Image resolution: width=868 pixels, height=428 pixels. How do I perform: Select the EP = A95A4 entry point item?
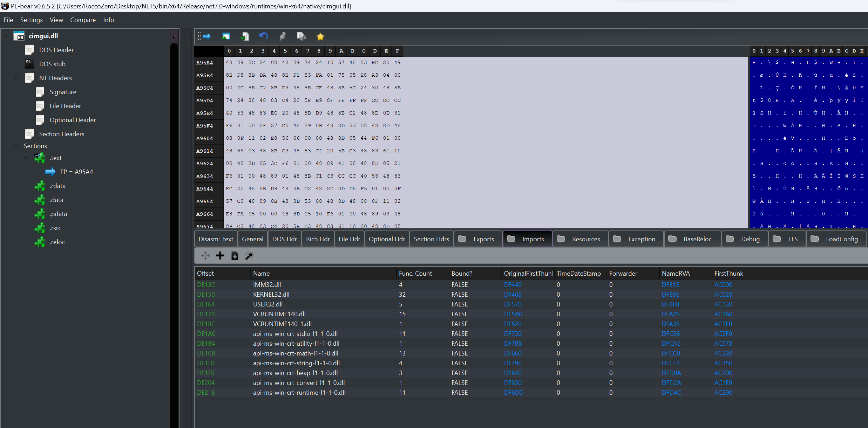tap(76, 172)
